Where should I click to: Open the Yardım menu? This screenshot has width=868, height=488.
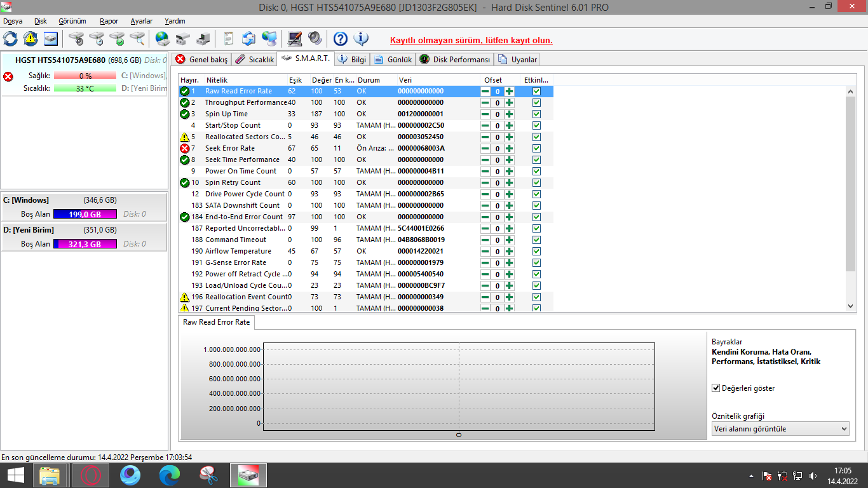coord(175,21)
